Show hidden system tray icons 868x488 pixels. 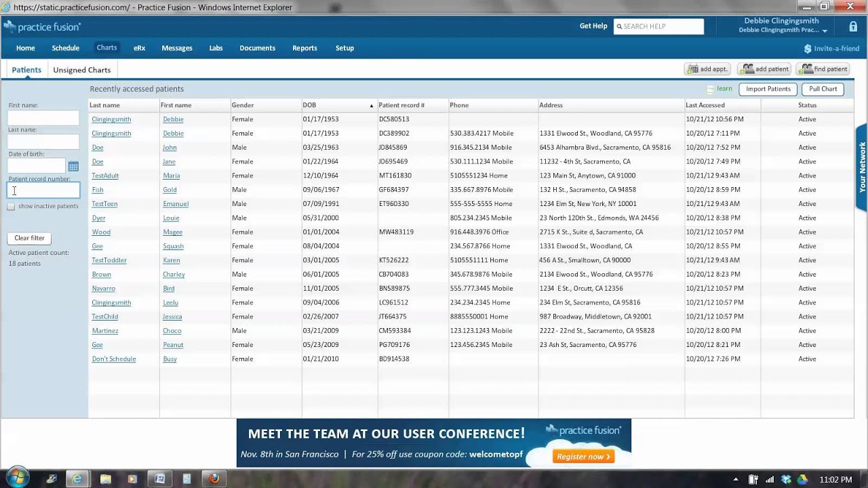tap(736, 480)
